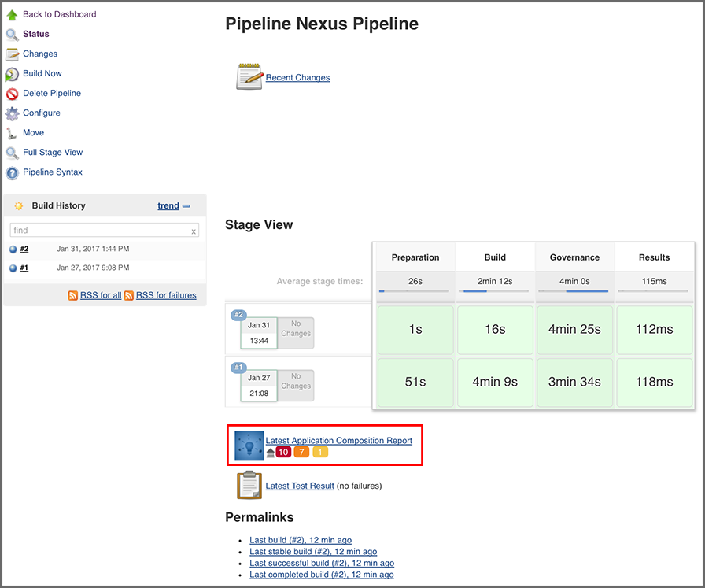Click the Recent Changes notepad icon
The image size is (705, 588).
249,76
